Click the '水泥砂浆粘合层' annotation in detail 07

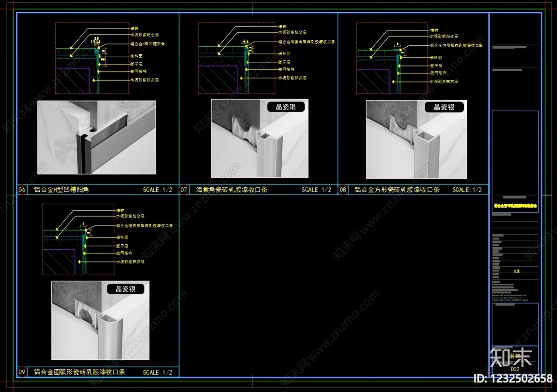[292, 32]
